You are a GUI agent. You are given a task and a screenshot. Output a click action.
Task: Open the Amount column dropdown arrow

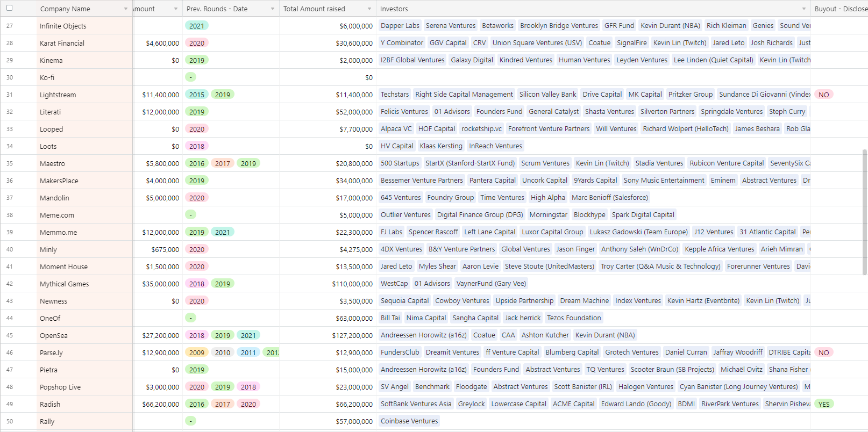tap(176, 9)
